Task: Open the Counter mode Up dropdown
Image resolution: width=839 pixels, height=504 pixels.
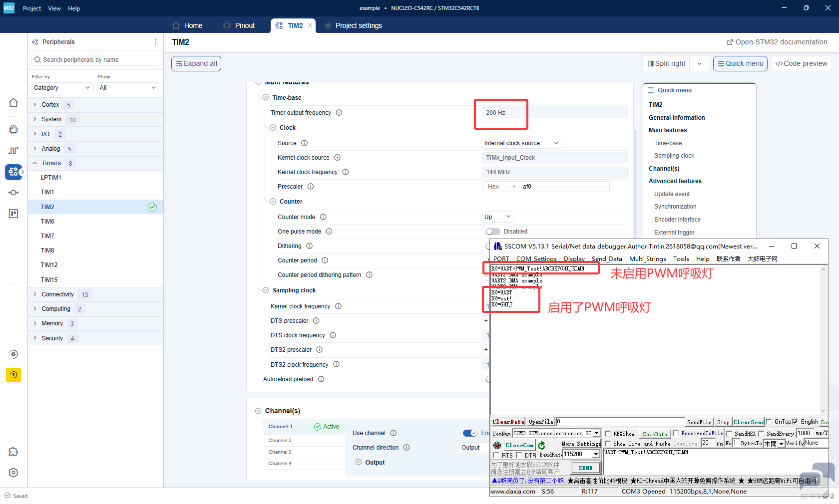Action: coord(497,217)
